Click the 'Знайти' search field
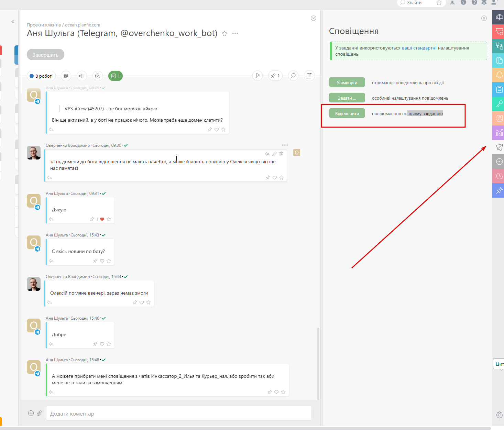The image size is (504, 430). point(417,3)
